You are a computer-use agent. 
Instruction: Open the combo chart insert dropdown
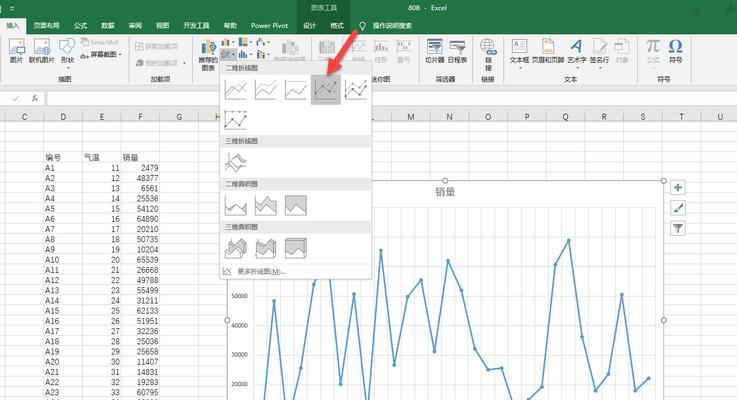263,55
